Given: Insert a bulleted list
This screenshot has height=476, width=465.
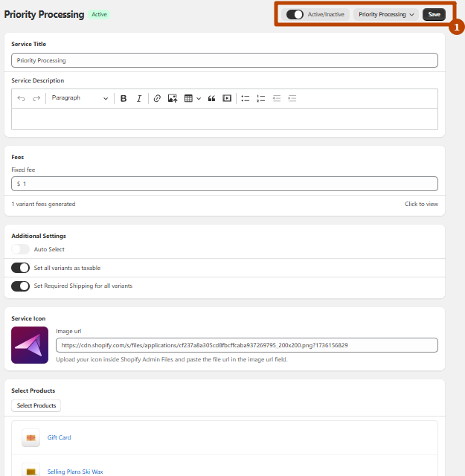Looking at the screenshot, I should pos(246,98).
